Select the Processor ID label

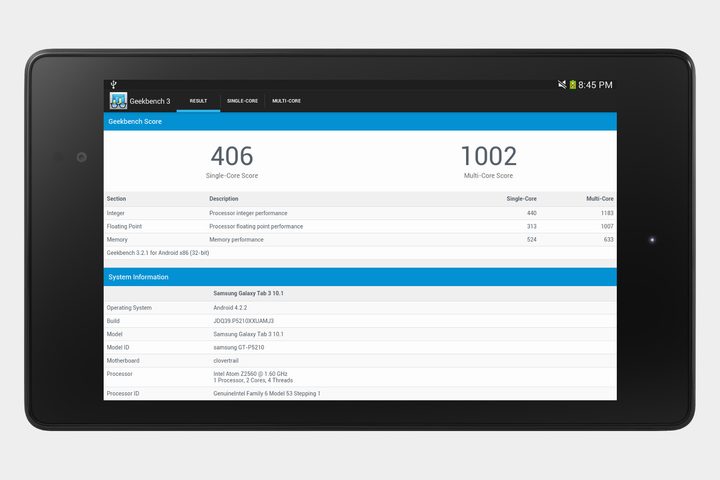tap(123, 394)
